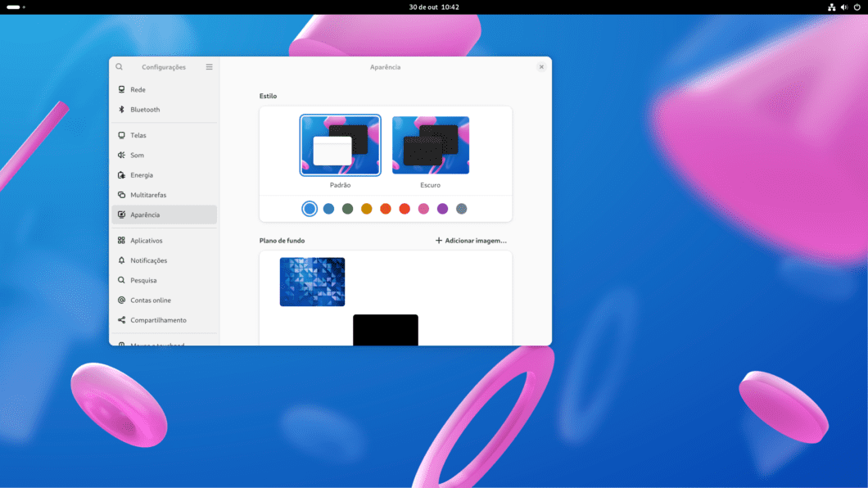Select the Bluetooth icon in the sidebar
This screenshot has width=868, height=488.
[x=121, y=109]
